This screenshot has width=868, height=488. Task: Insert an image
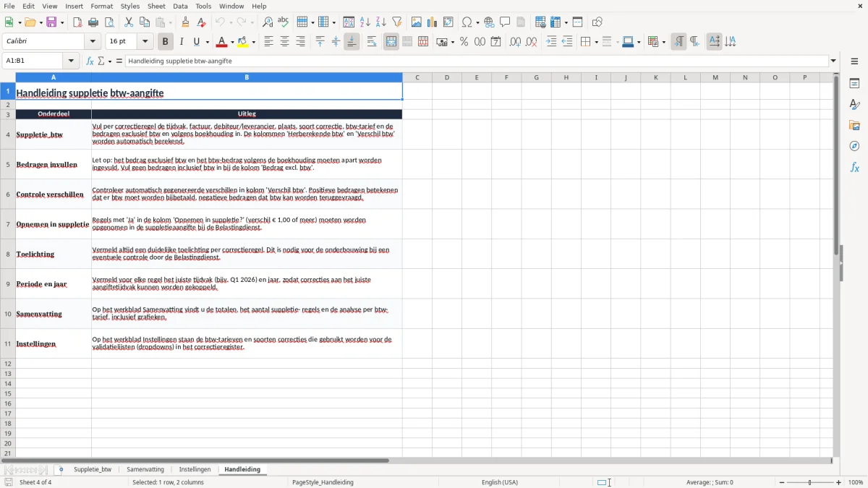(417, 22)
